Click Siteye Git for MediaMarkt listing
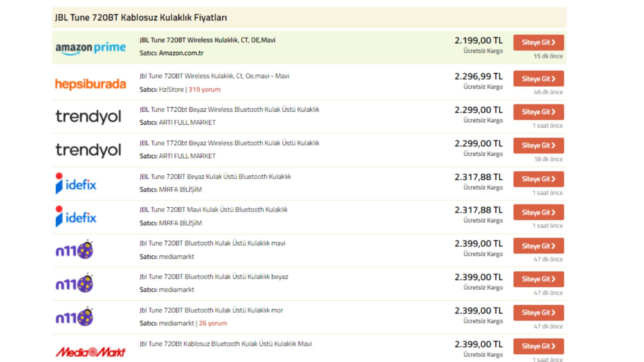Viewport: 644px width, 362px height. click(538, 346)
